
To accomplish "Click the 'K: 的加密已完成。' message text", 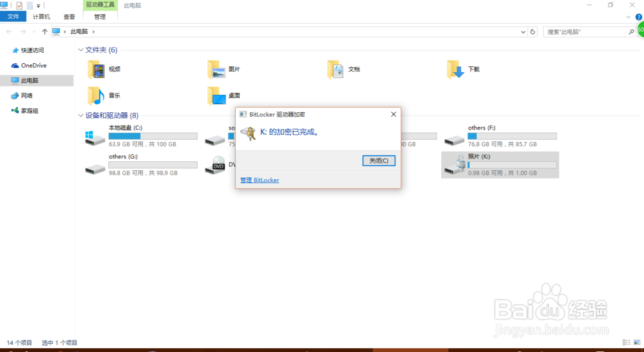I will coord(290,132).
